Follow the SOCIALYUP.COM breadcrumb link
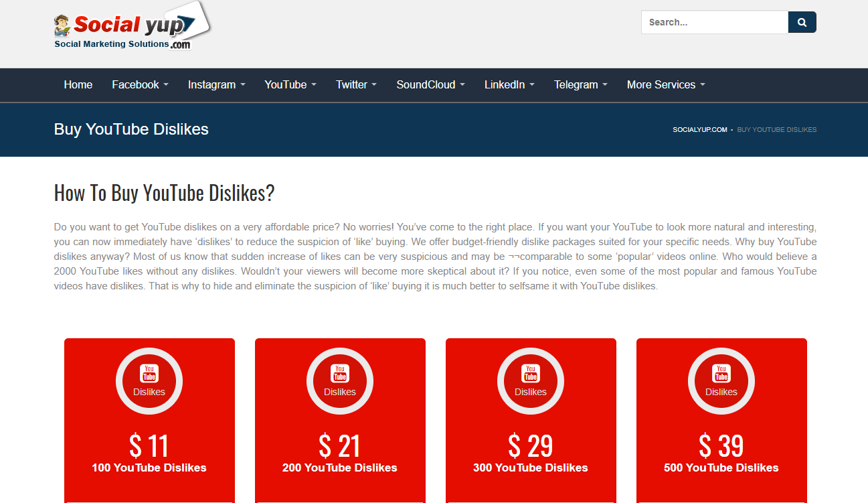Screen dimensions: 868x503 700,130
